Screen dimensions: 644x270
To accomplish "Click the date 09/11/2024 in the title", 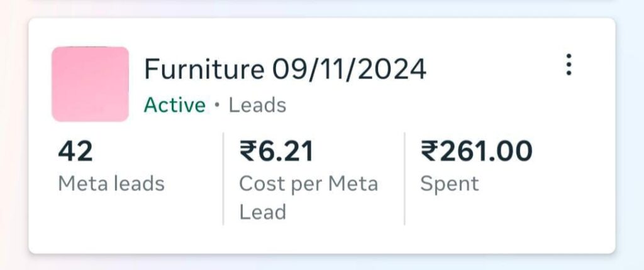I will click(349, 69).
